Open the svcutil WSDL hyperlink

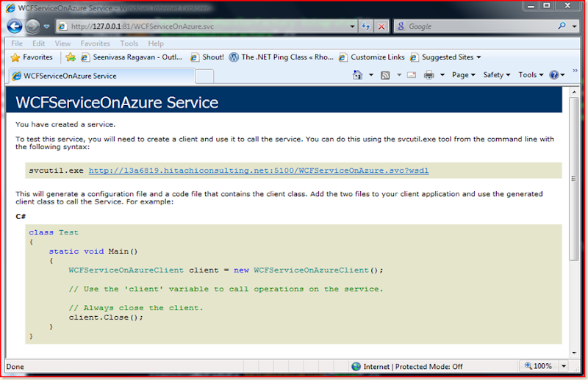coord(259,171)
